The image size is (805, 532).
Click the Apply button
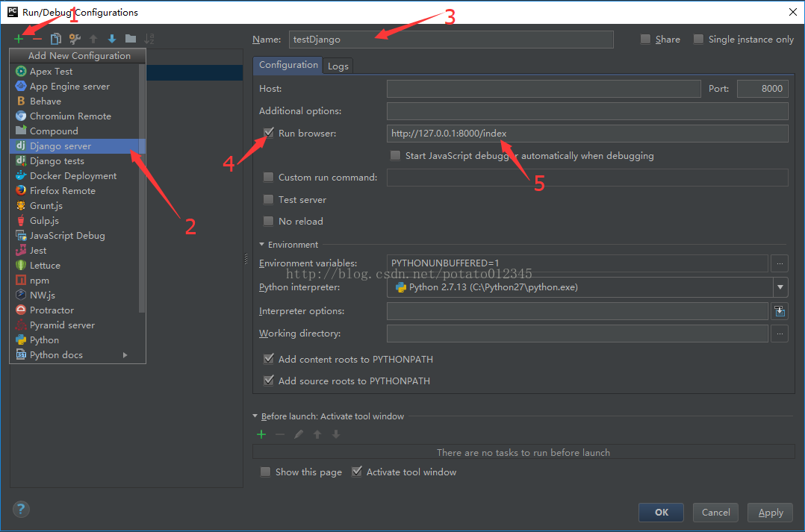pos(770,513)
